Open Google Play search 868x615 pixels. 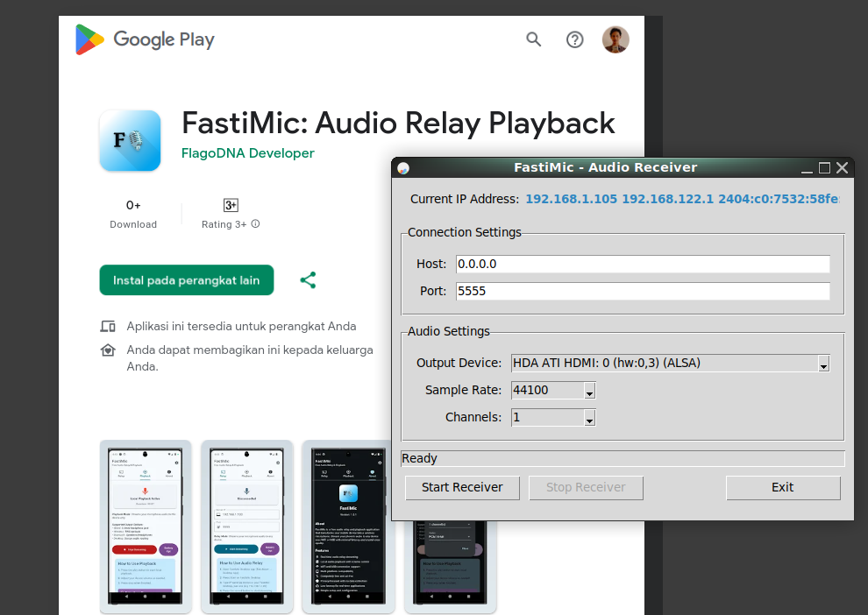click(x=533, y=39)
